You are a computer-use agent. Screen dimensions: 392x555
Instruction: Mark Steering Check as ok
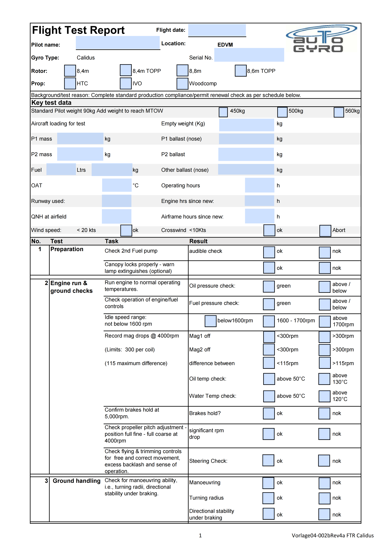(268, 460)
